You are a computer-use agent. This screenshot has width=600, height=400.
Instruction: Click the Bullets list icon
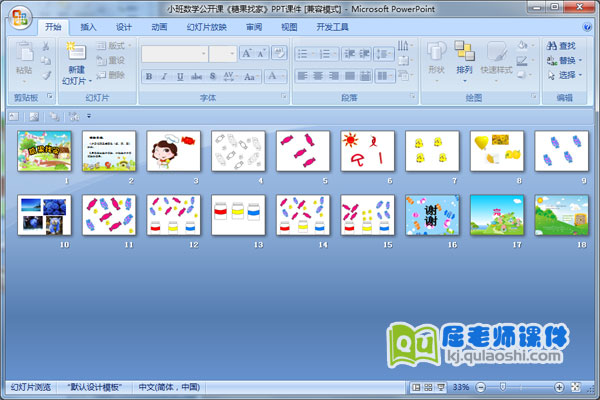[x=305, y=54]
